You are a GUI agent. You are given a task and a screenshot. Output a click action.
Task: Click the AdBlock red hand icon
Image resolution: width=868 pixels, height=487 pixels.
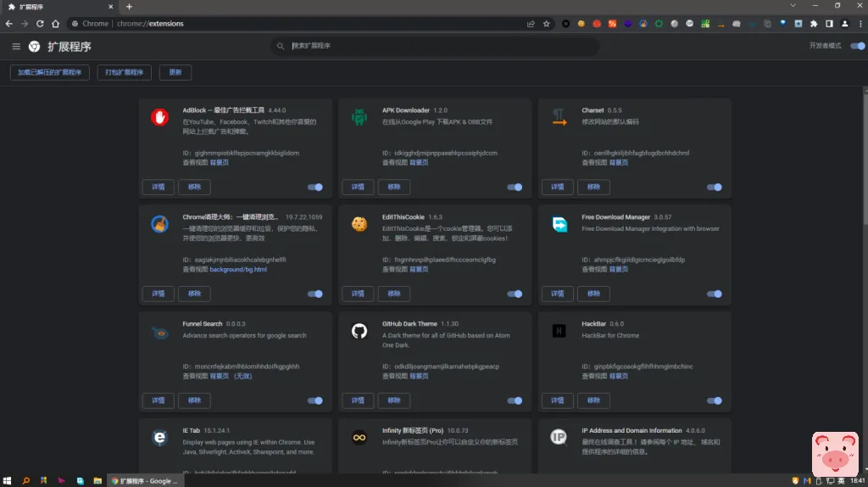159,117
